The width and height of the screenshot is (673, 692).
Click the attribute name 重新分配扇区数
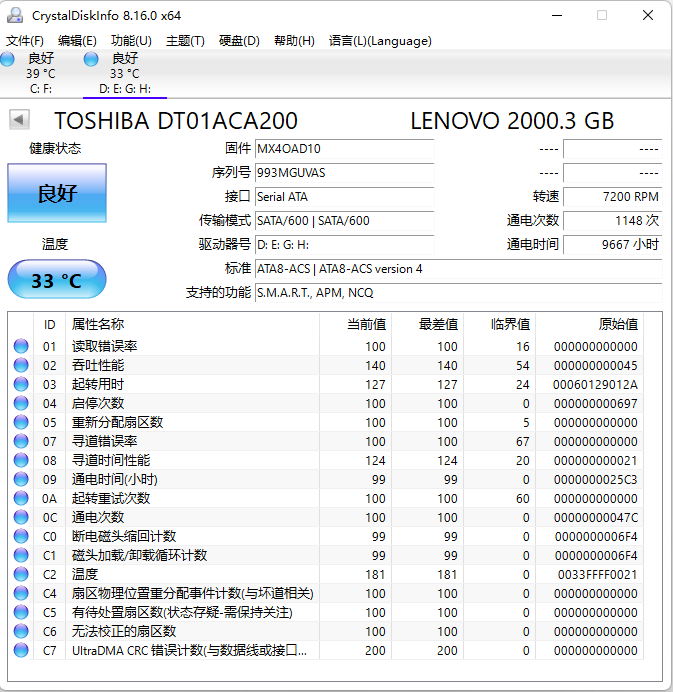click(x=117, y=422)
